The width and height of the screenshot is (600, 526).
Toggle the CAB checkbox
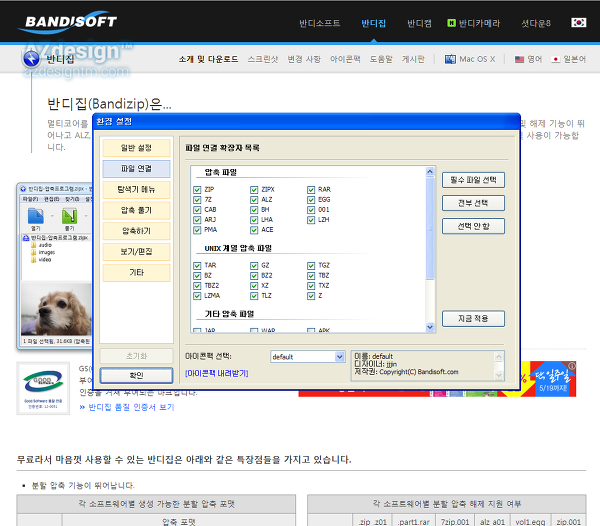[x=197, y=210]
